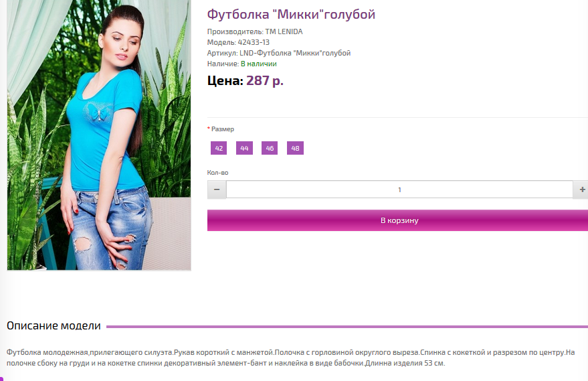Click the product description paragraph
Viewport: 588px width, 381px height.
coord(290,358)
